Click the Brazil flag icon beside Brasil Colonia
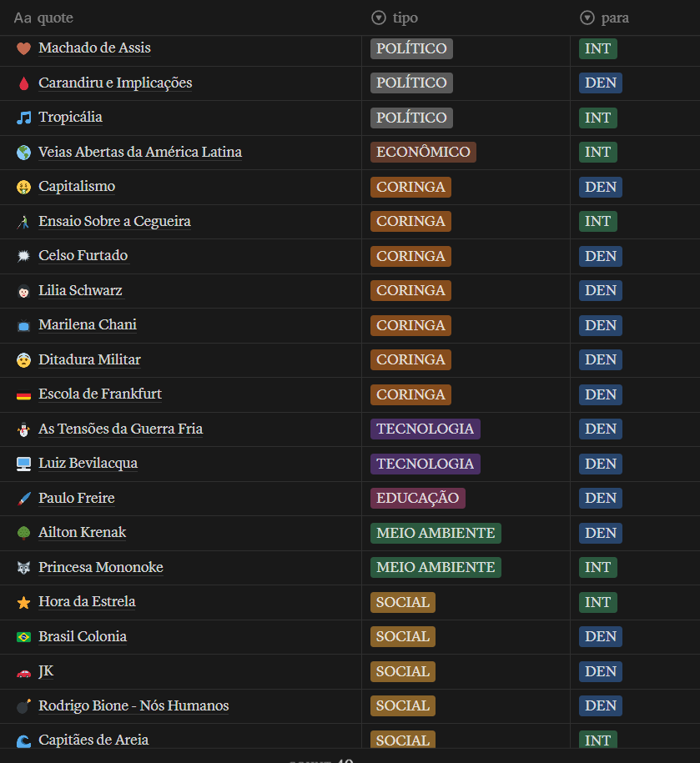Image resolution: width=700 pixels, height=763 pixels. 23,637
